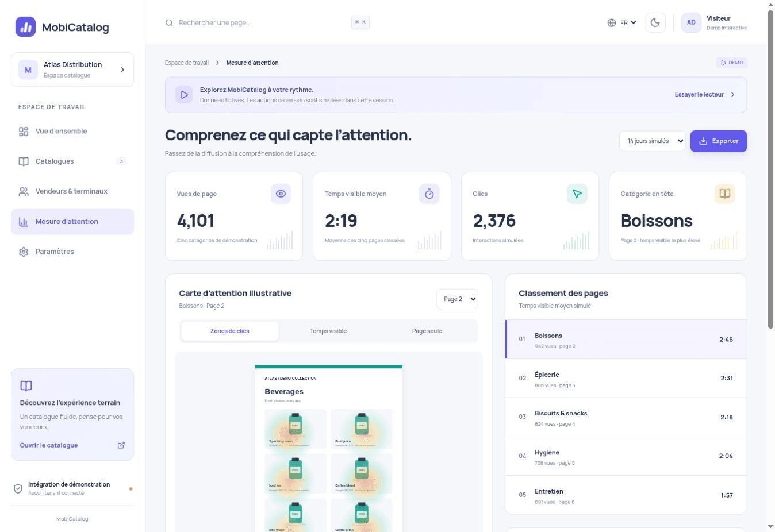Image resolution: width=775 pixels, height=532 pixels.
Task: Select the Biscuits & snacks ranking row
Action: tap(626, 417)
